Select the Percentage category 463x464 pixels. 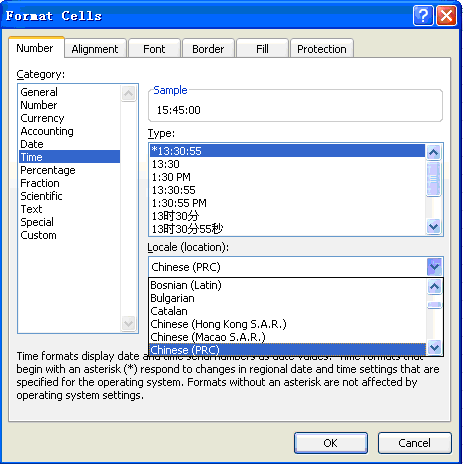pos(69,170)
